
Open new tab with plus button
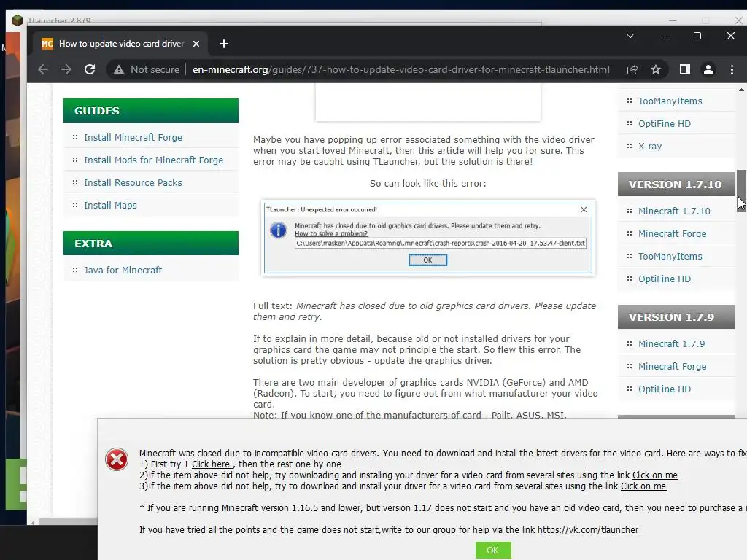224,44
